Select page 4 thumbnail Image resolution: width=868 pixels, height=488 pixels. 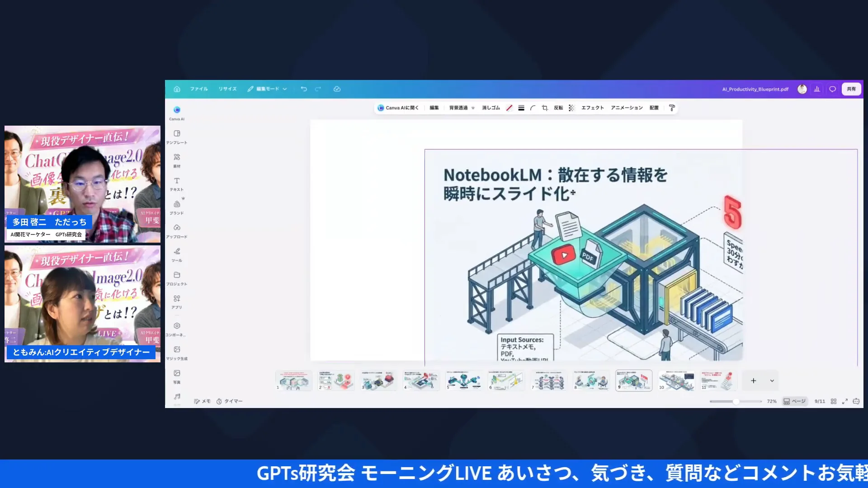[421, 381]
